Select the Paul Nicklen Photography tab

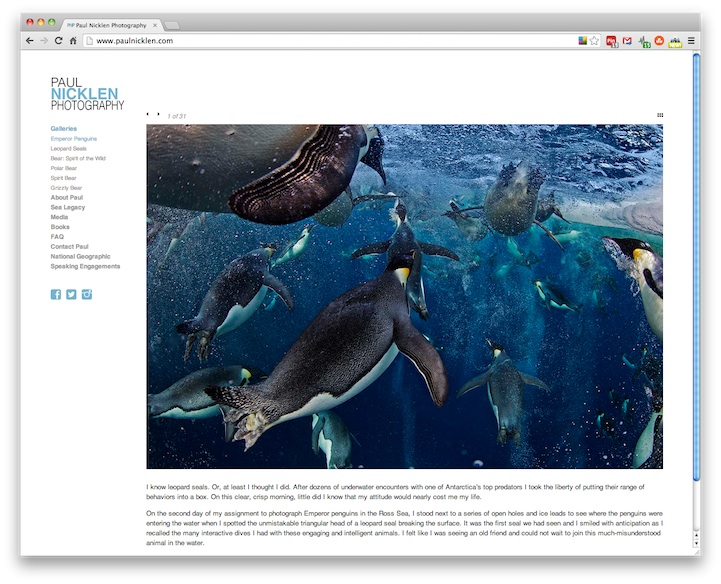pyautogui.click(x=108, y=25)
